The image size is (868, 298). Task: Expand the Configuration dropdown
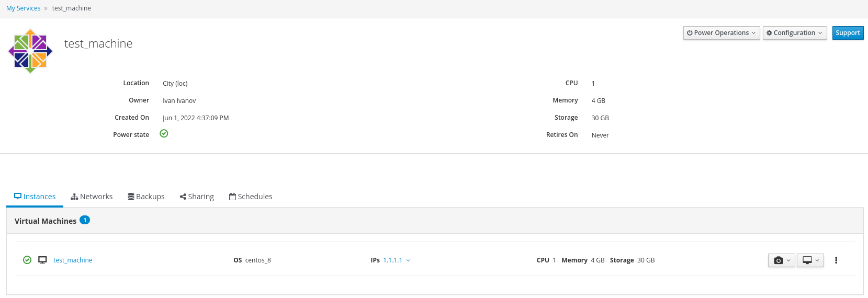point(794,33)
